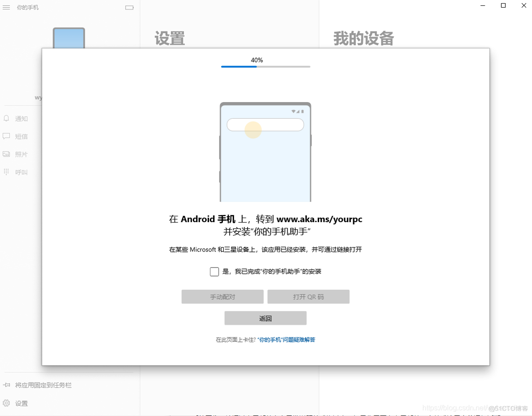Click the battery status icon
Viewport: 532px width, 416px height.
(x=129, y=8)
